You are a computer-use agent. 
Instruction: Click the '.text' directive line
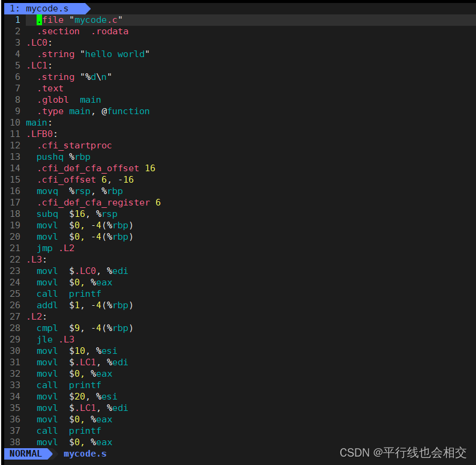click(x=50, y=88)
